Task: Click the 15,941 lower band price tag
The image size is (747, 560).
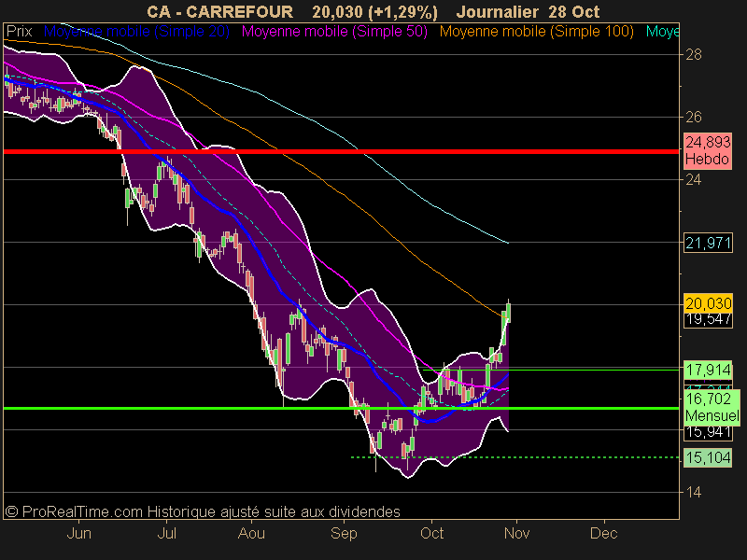Action: tap(708, 432)
